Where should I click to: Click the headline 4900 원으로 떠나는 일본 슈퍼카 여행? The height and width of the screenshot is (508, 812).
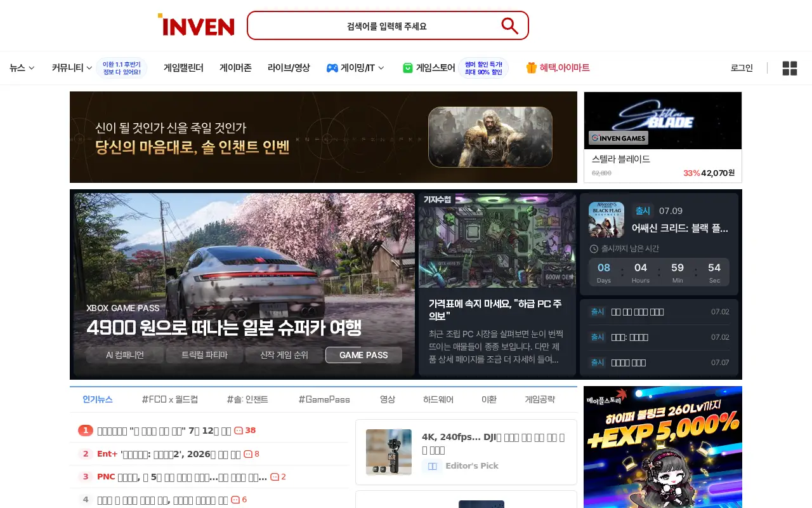tap(224, 328)
